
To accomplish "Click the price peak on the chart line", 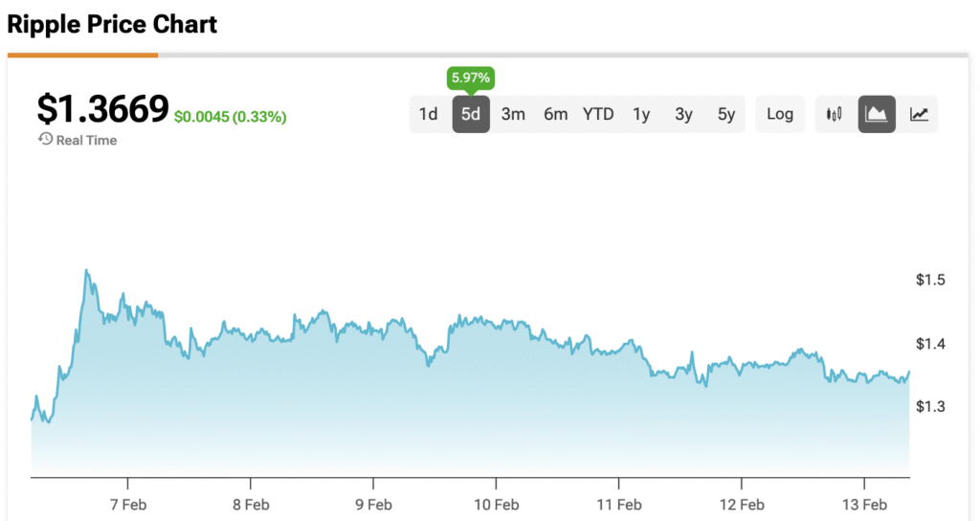I will pos(86,271).
